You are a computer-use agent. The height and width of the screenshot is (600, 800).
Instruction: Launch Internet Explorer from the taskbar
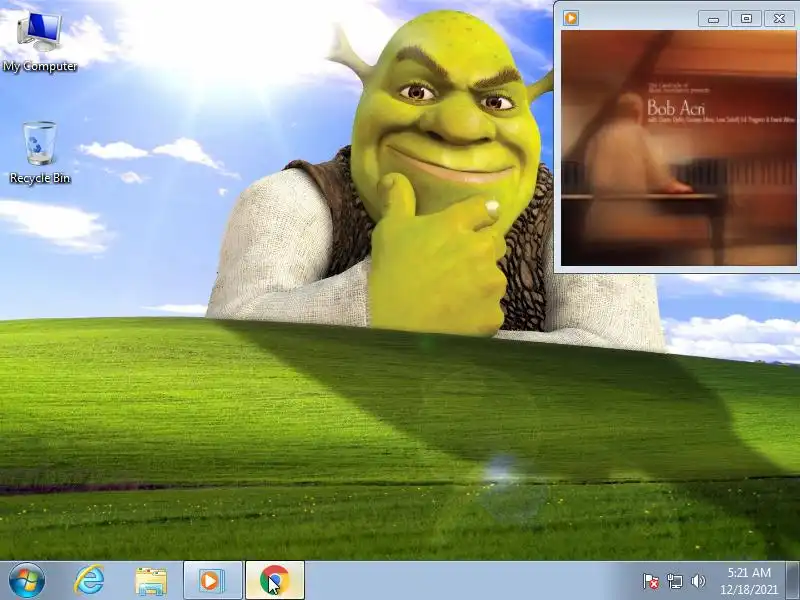[89, 580]
